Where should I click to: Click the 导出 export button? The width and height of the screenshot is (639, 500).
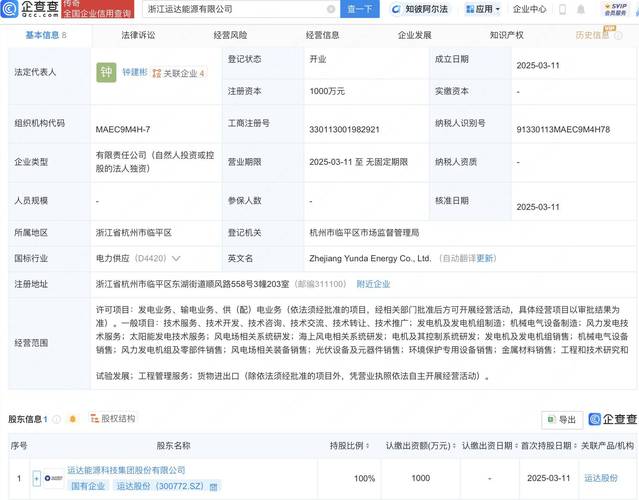coord(561,420)
